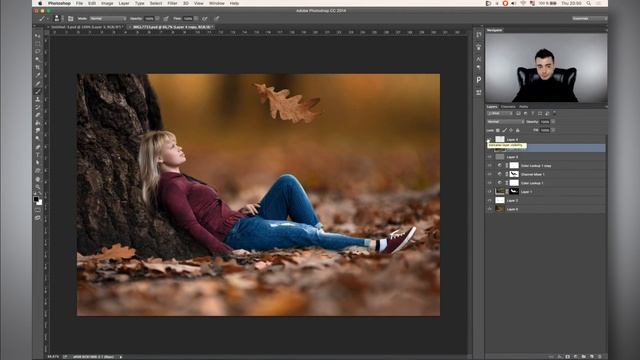This screenshot has width=640, height=360.
Task: Open the layer filter Kind dropdown
Action: [500, 113]
